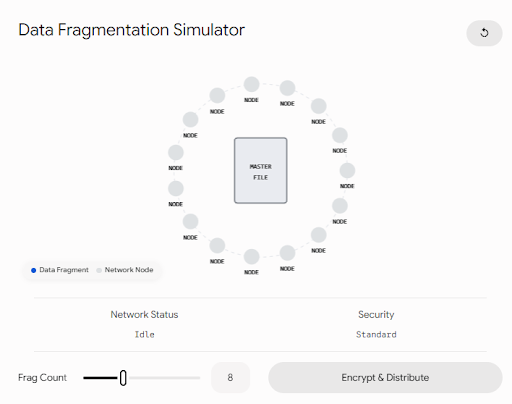Image resolution: width=512 pixels, height=404 pixels.
Task: Click the Frag Count value field showing 8
Action: coord(230,377)
